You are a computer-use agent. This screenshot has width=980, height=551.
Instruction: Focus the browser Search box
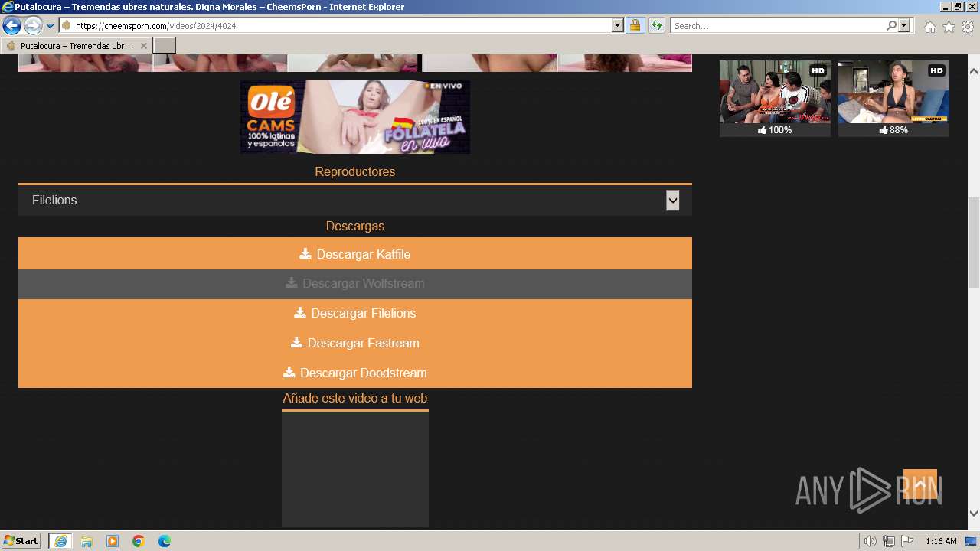click(x=778, y=25)
